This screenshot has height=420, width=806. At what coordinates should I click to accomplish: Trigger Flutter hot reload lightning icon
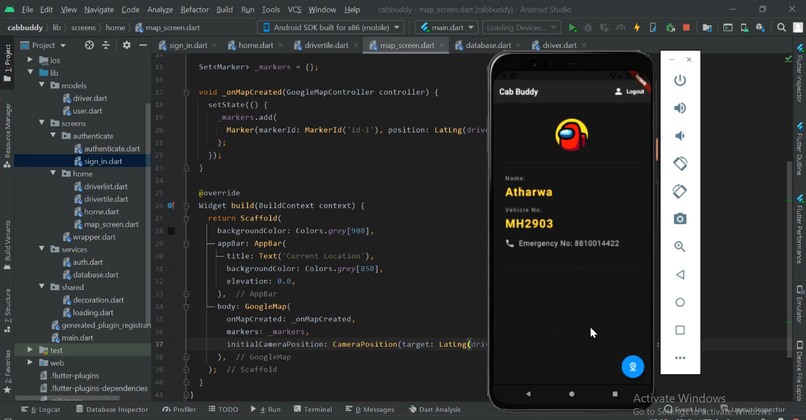(637, 28)
